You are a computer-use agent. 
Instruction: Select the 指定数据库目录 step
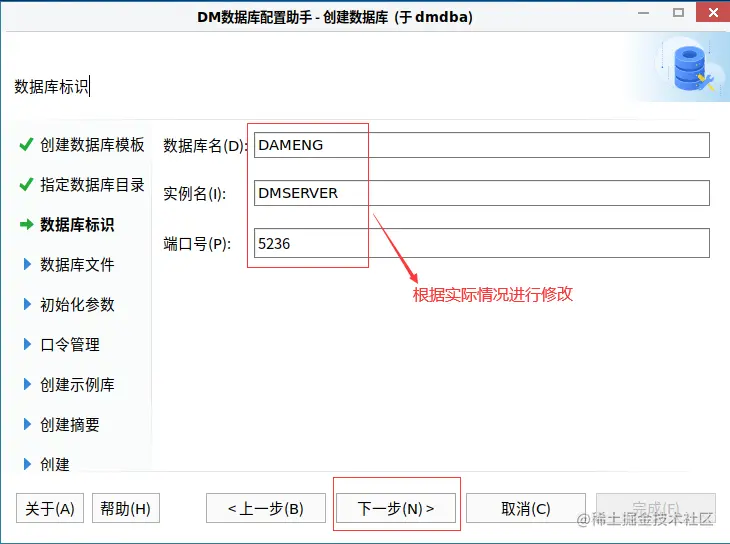pos(92,185)
